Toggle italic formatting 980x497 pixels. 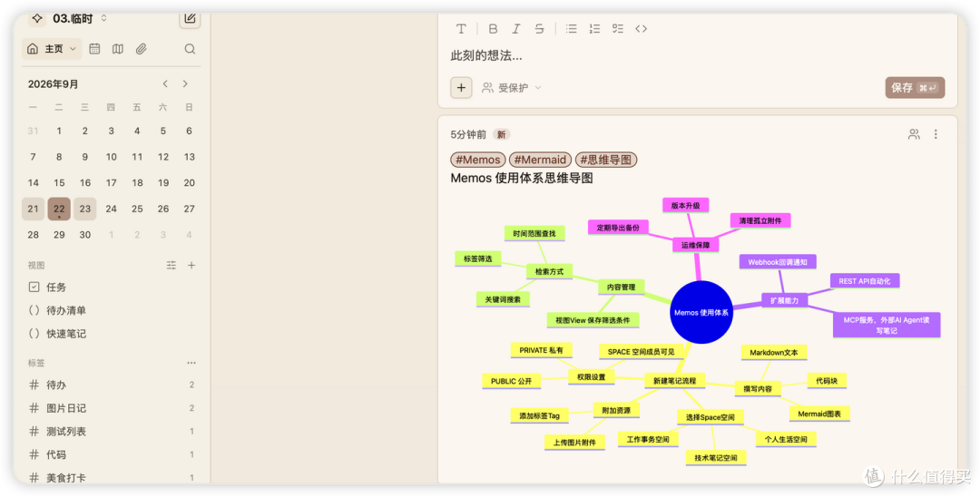tap(515, 29)
